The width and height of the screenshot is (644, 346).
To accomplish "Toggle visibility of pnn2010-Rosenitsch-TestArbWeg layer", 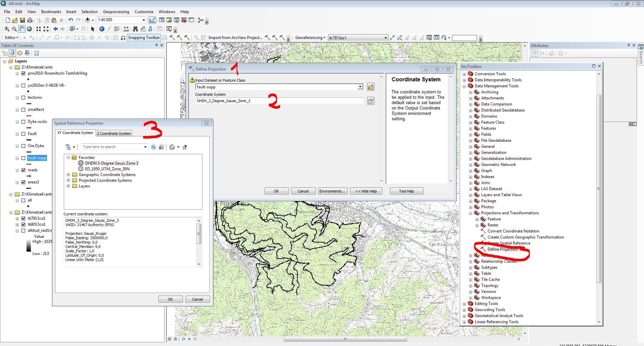I will [23, 73].
